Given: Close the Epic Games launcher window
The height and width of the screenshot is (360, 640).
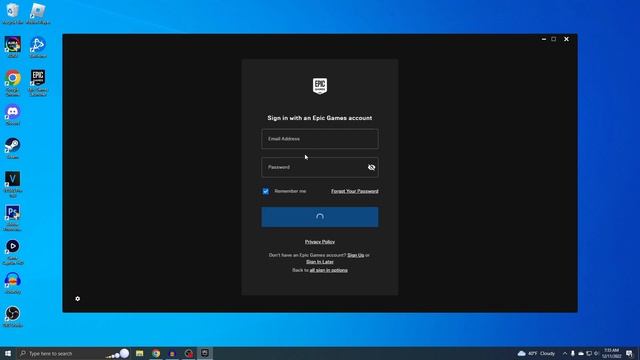Looking at the screenshot, I should click(x=567, y=39).
